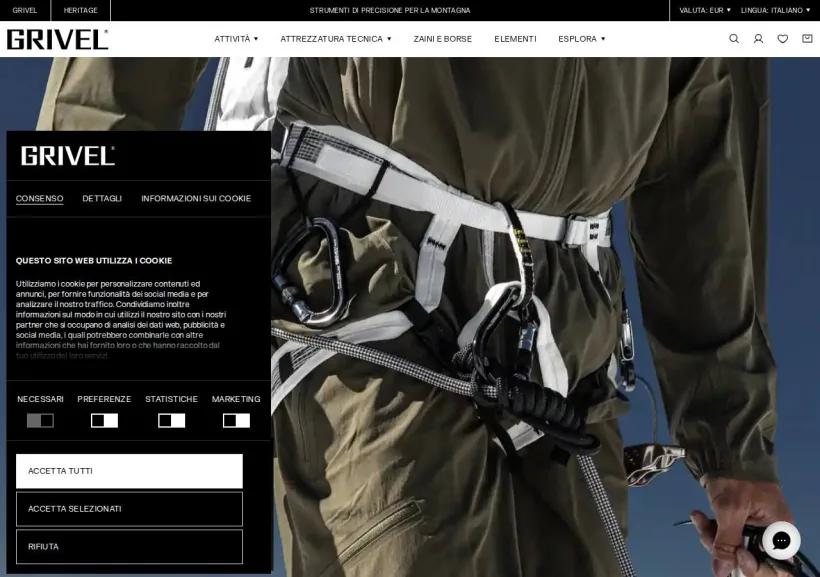Click the Grivel logo in cookie banner

[67, 156]
